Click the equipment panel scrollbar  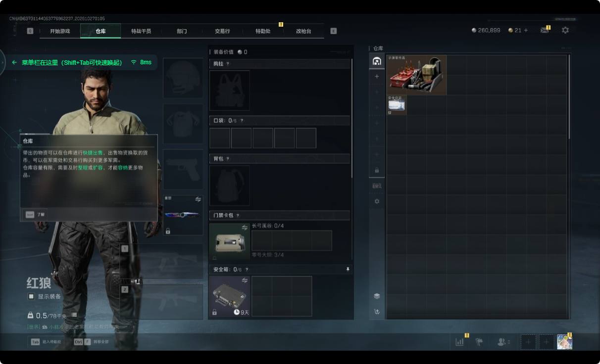(x=352, y=119)
